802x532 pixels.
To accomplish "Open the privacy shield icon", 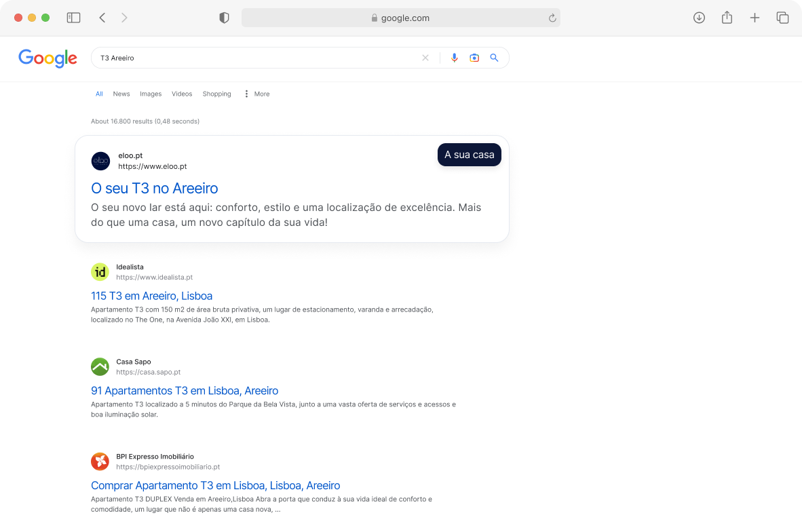I will click(224, 18).
